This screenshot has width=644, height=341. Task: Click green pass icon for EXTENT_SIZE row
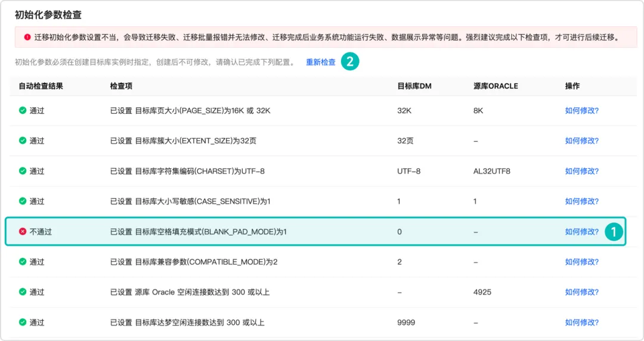coord(23,141)
